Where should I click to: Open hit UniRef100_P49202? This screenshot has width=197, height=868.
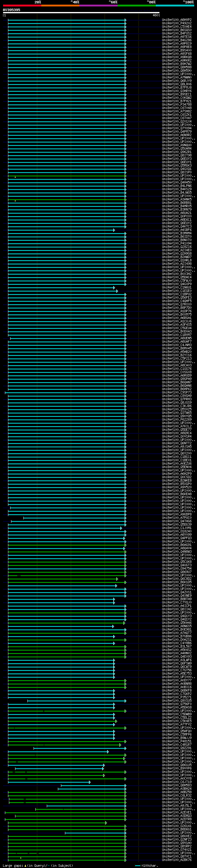pyautogui.click(x=177, y=23)
